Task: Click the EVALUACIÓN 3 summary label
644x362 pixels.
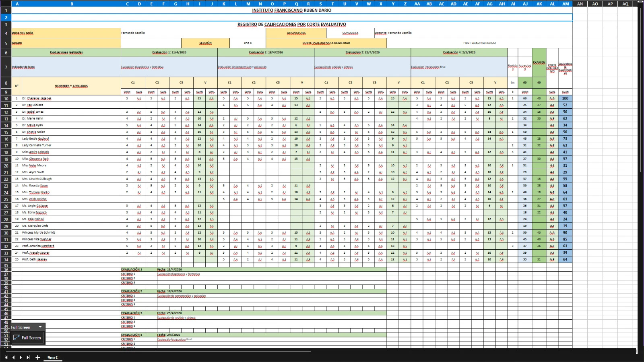Action: click(x=139, y=313)
